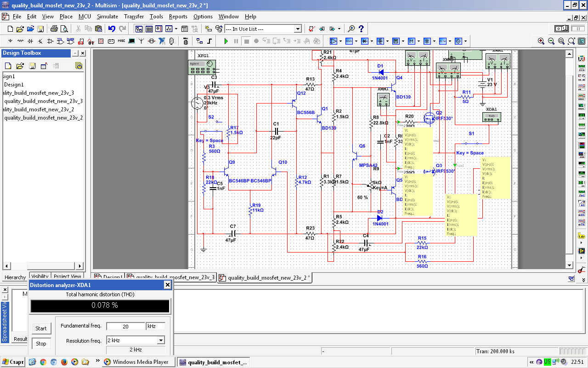Click the New design icon in main toolbar
The height and width of the screenshot is (368, 588).
click(x=10, y=29)
